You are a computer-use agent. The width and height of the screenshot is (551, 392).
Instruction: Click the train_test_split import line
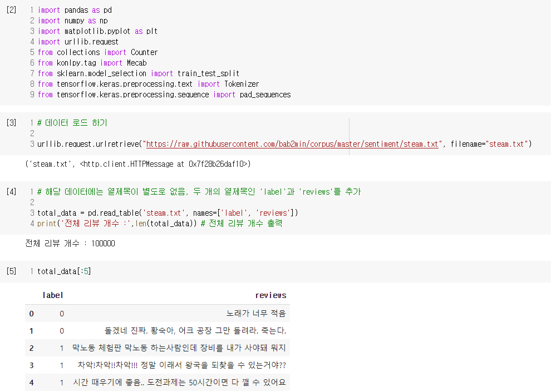tap(139, 73)
